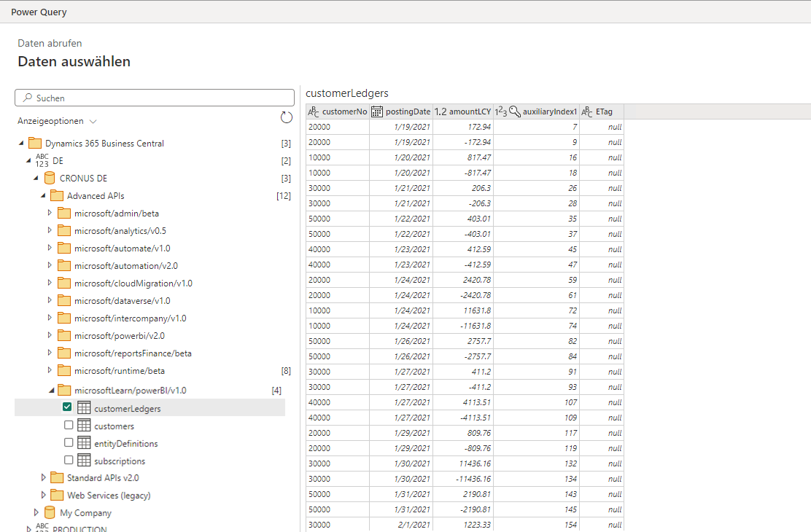Click the auxiliaryIndex1 column header
Viewport: 811px width, 532px height.
coord(536,112)
